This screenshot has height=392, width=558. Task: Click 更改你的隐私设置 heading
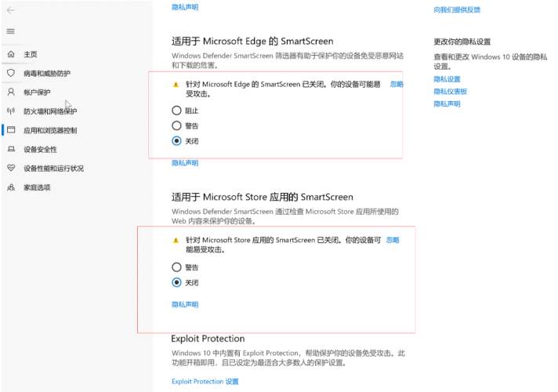click(x=462, y=42)
